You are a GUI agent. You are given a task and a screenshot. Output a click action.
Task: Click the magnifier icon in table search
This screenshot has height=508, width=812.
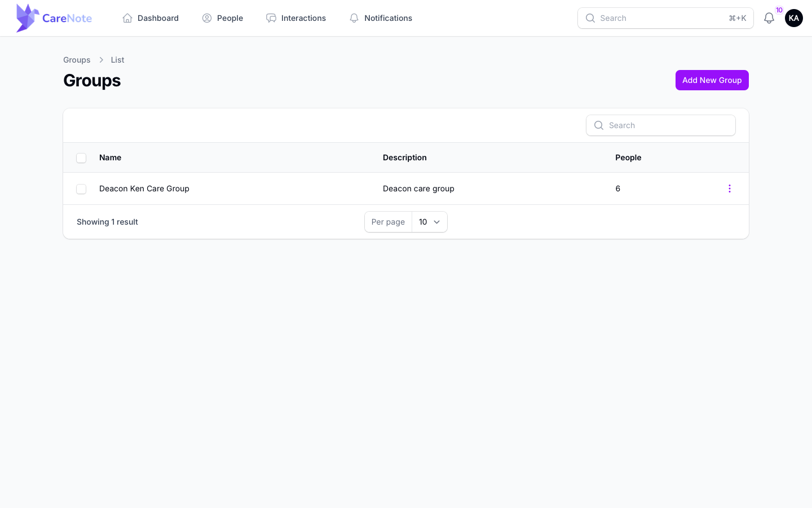coord(599,125)
